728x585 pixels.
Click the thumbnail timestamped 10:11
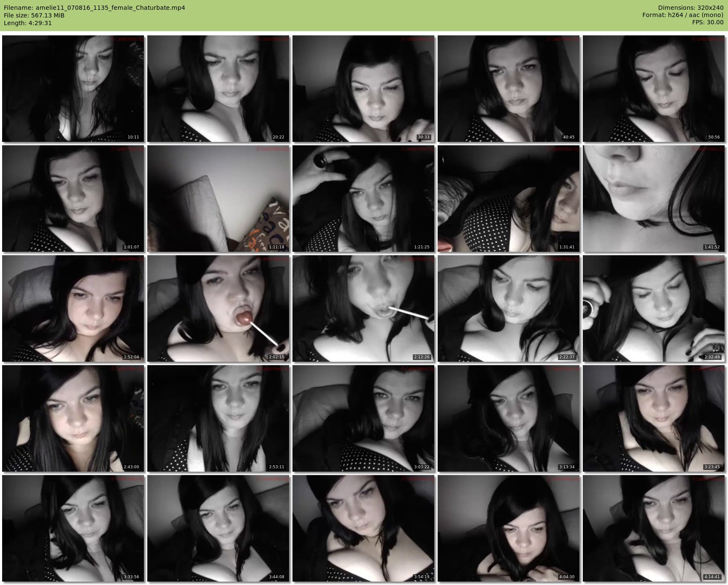pos(73,89)
